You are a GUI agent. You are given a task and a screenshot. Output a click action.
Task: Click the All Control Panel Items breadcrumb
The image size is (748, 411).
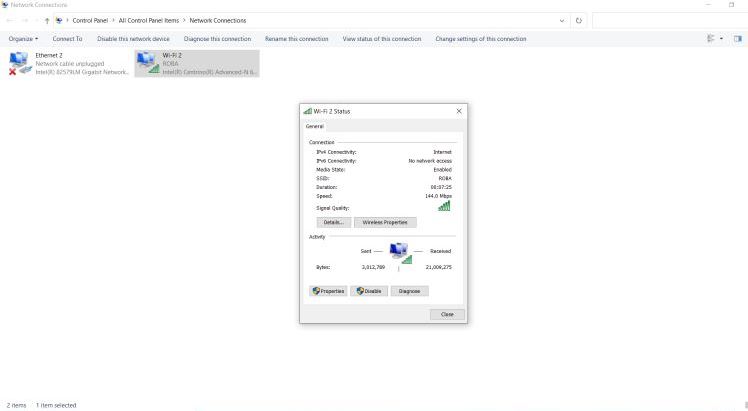point(149,21)
